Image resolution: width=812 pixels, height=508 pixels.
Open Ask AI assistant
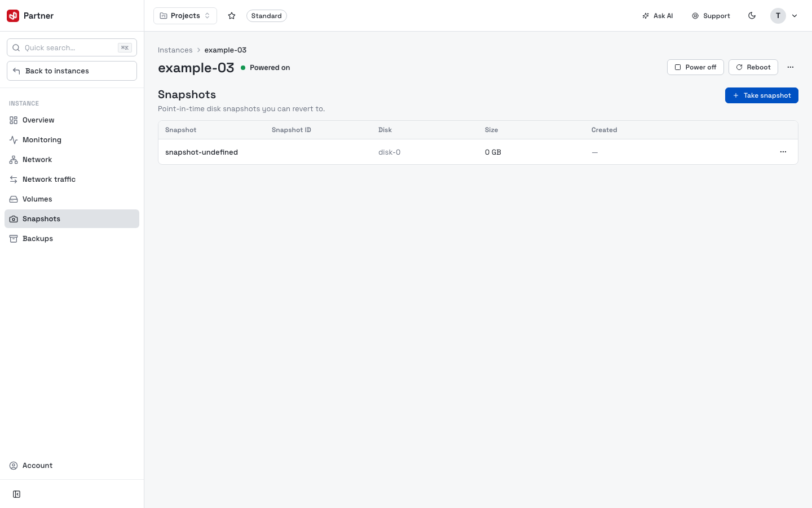click(657, 16)
